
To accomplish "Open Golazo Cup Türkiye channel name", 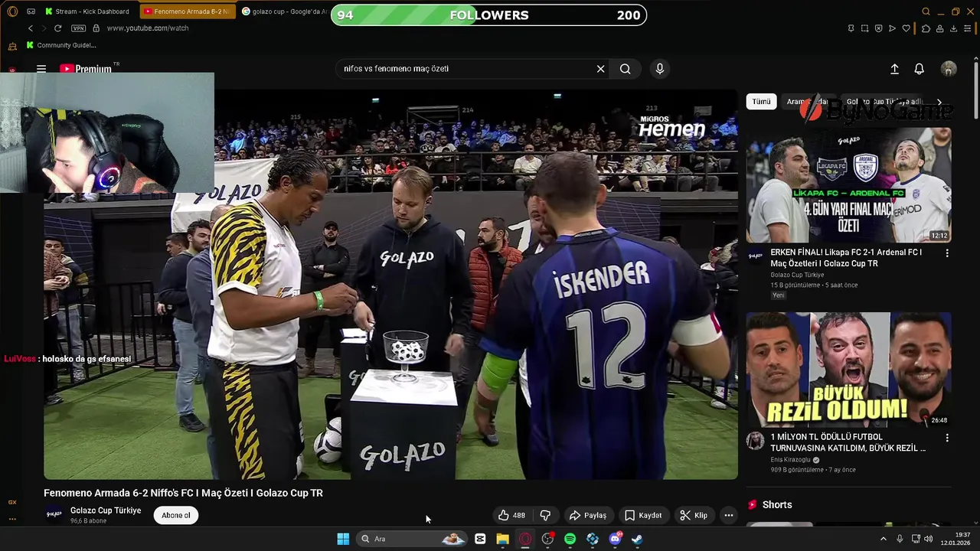I will [x=106, y=510].
